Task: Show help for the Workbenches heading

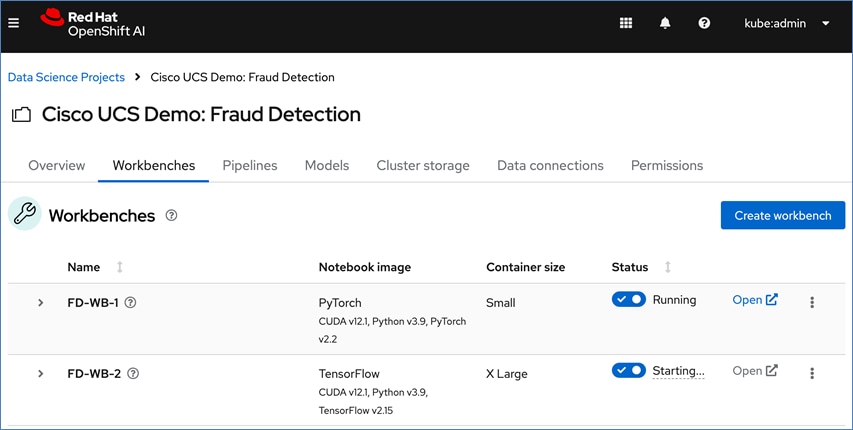Action: [171, 216]
